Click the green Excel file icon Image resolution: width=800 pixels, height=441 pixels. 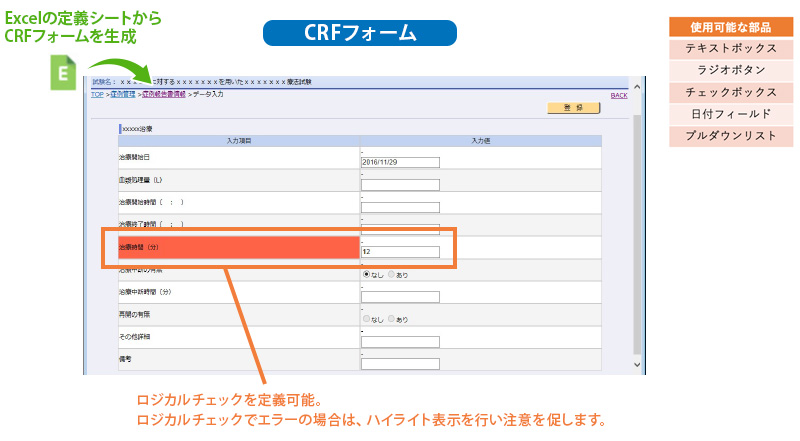(x=59, y=74)
